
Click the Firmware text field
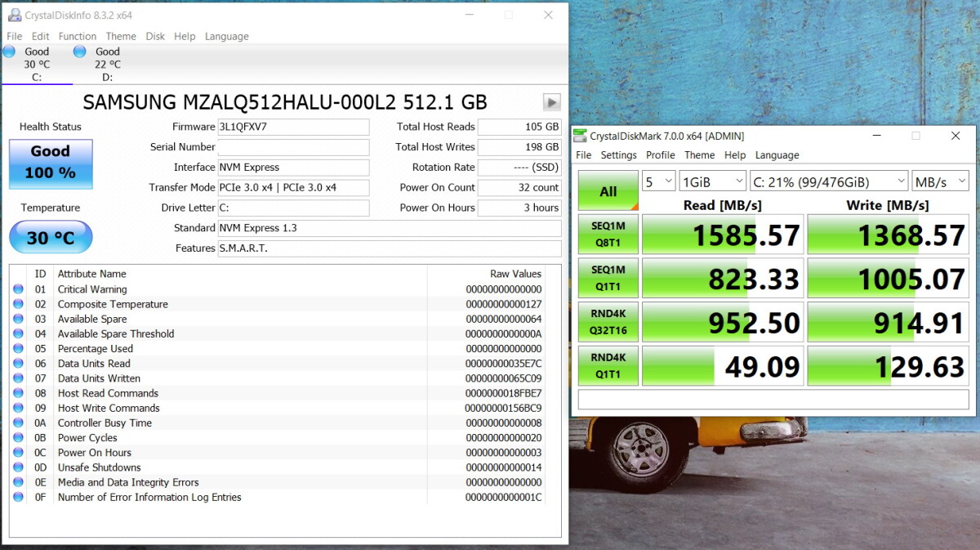tap(292, 127)
